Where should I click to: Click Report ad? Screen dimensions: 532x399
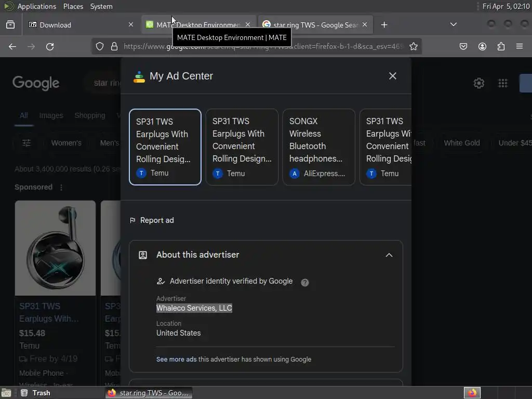coord(152,220)
